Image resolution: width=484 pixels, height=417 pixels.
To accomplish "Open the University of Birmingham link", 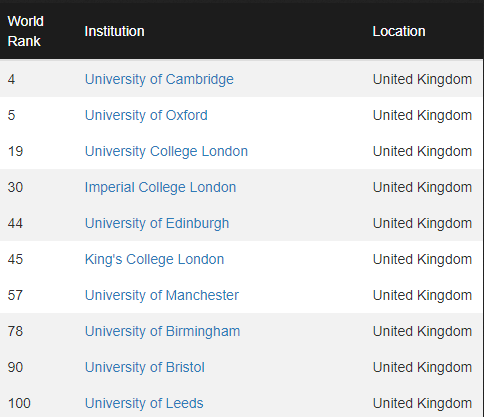I will [x=163, y=331].
